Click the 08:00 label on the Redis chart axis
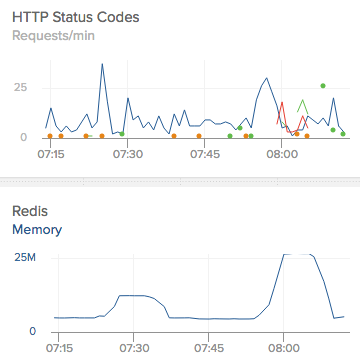360x362 pixels. (x=284, y=348)
